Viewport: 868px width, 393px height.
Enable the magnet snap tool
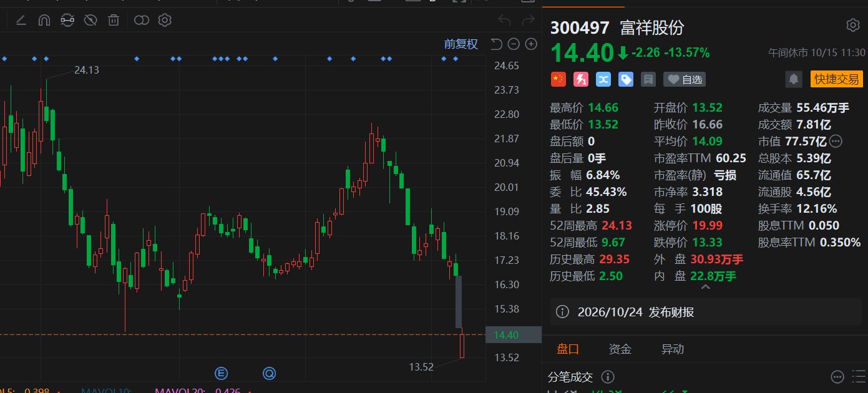point(44,21)
